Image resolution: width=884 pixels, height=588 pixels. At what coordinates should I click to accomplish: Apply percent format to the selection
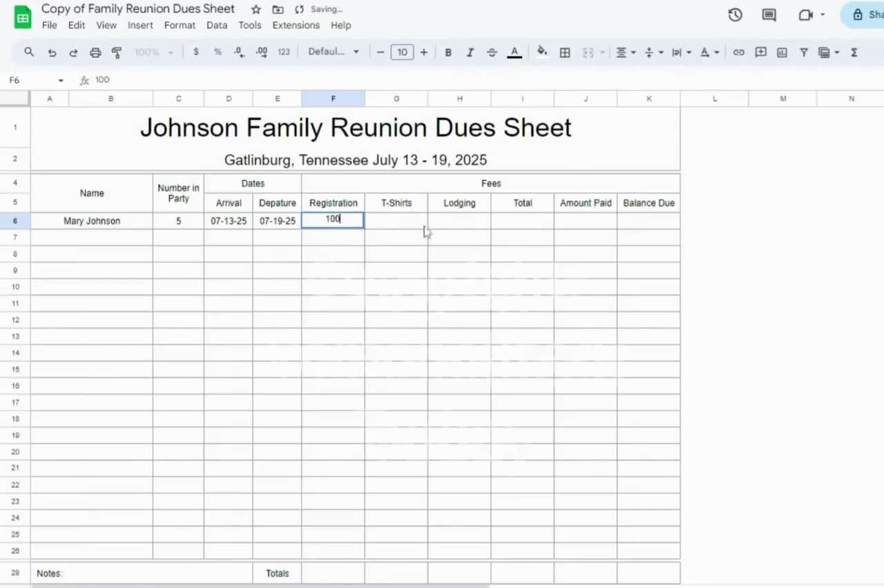(217, 52)
